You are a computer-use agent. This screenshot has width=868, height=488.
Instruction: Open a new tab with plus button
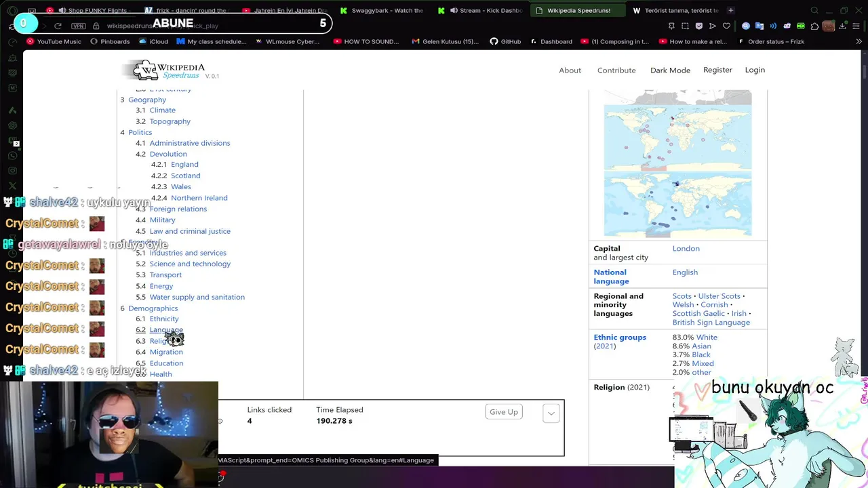click(730, 10)
